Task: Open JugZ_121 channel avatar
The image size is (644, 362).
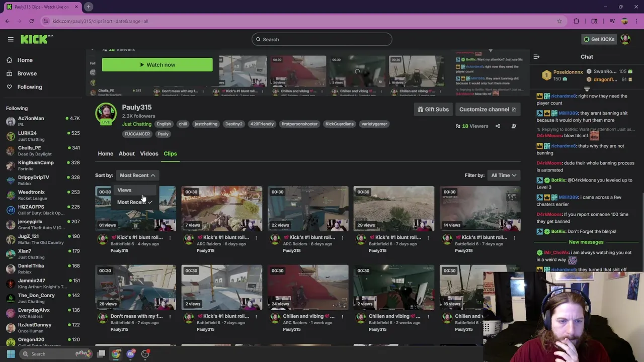Action: click(11, 239)
